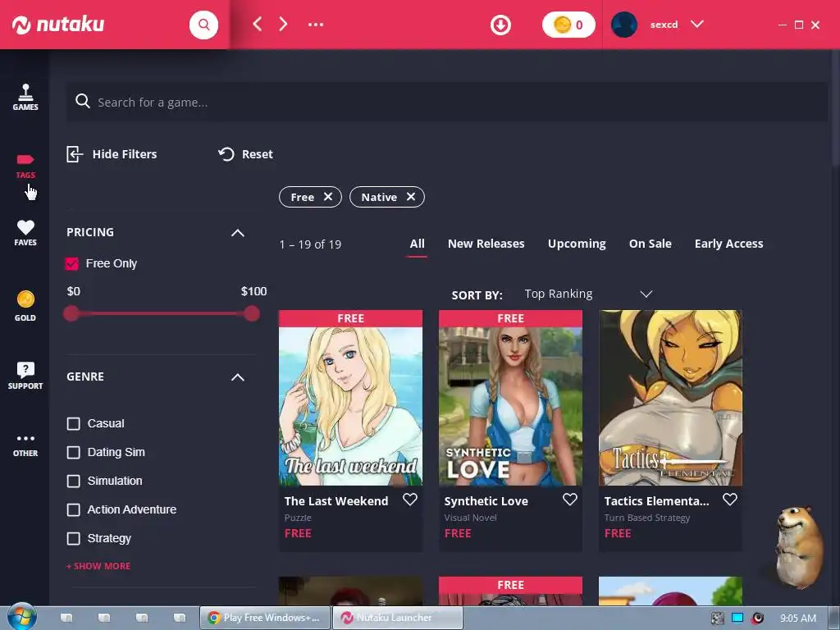Open Tactics Elemental cover thumbnail
The height and width of the screenshot is (630, 840).
pyautogui.click(x=670, y=398)
